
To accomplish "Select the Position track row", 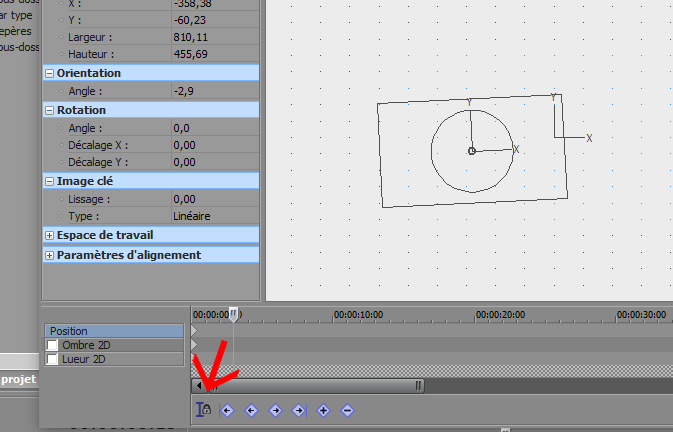I will 114,331.
